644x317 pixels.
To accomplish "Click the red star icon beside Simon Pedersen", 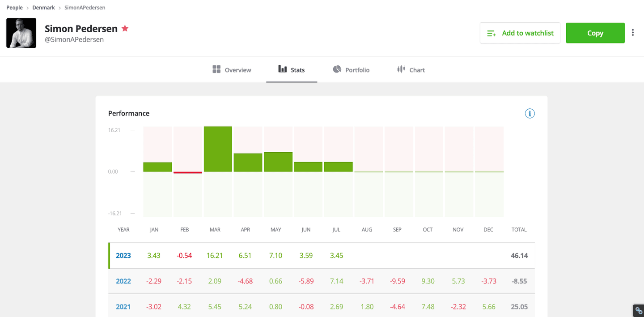I will [x=125, y=29].
